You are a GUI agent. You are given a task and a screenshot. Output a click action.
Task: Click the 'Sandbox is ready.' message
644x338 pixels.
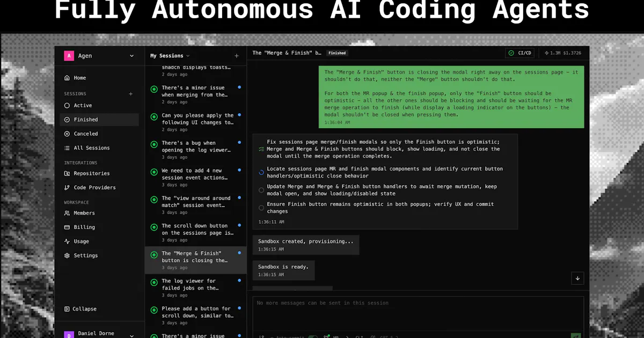point(283,270)
